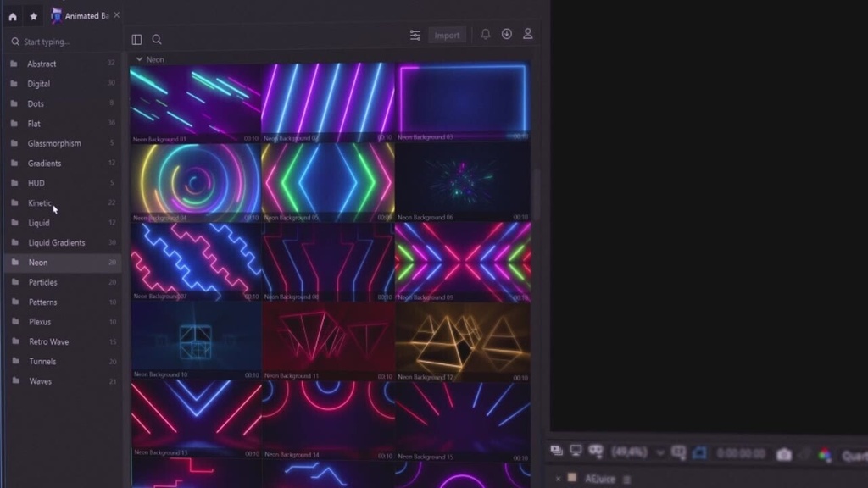
Task: Open the AEJuice panel menu icon
Action: (626, 480)
